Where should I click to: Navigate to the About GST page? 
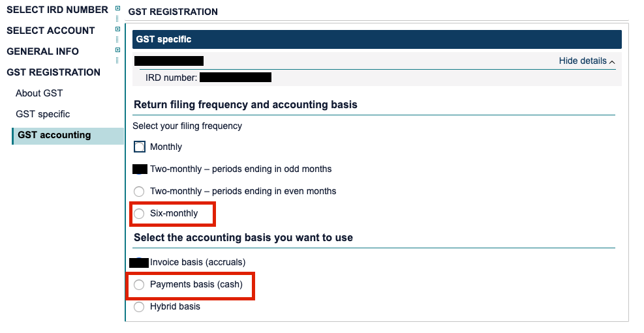(39, 93)
